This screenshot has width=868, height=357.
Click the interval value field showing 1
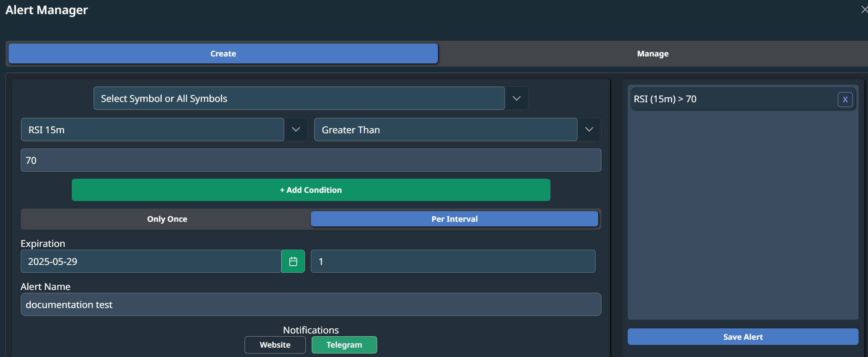pyautogui.click(x=453, y=261)
